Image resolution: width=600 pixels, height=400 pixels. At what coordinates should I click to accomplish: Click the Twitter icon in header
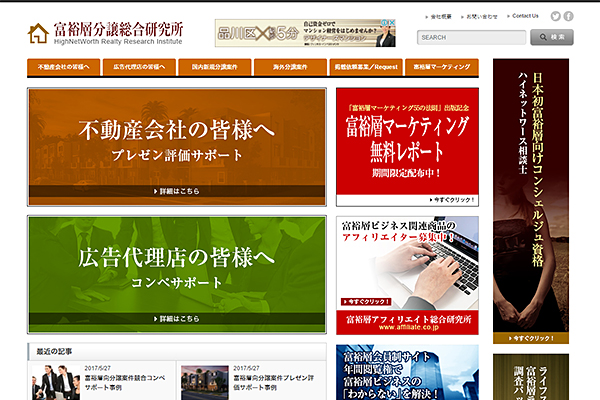coord(553,16)
